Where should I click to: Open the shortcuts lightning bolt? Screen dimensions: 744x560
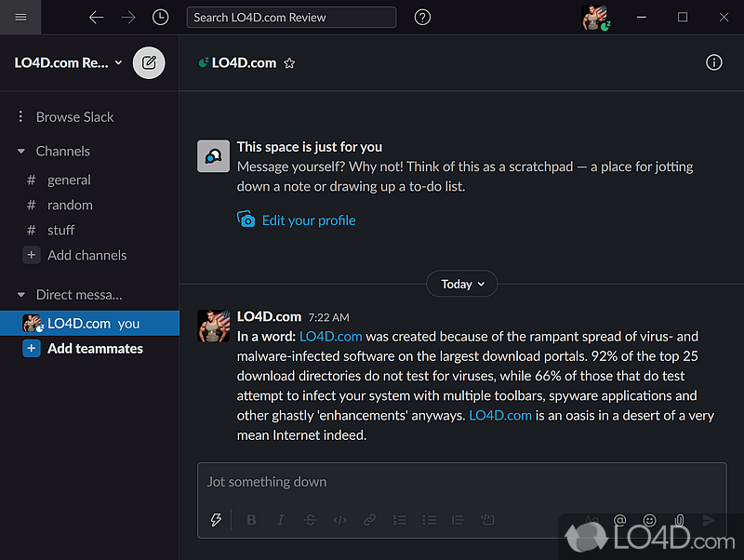pyautogui.click(x=216, y=520)
